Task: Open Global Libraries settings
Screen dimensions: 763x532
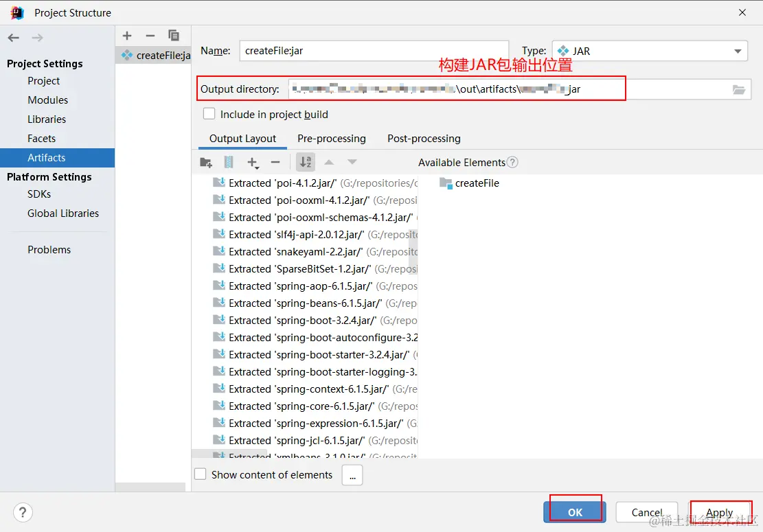Action: pos(62,213)
